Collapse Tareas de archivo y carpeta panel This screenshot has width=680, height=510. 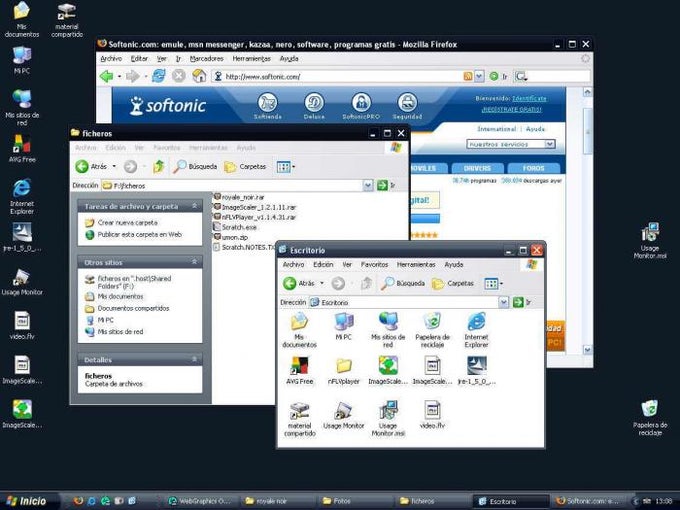point(194,206)
